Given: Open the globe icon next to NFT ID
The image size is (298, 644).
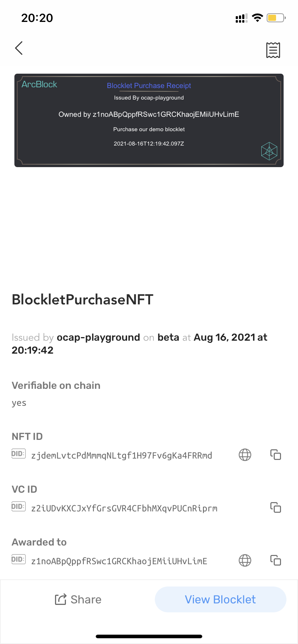Looking at the screenshot, I should (x=245, y=455).
